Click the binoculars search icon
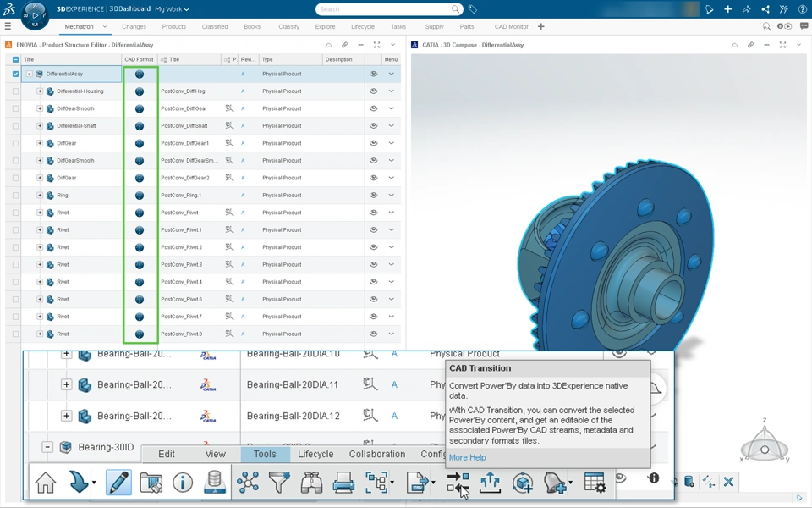812x508 pixels. (311, 483)
